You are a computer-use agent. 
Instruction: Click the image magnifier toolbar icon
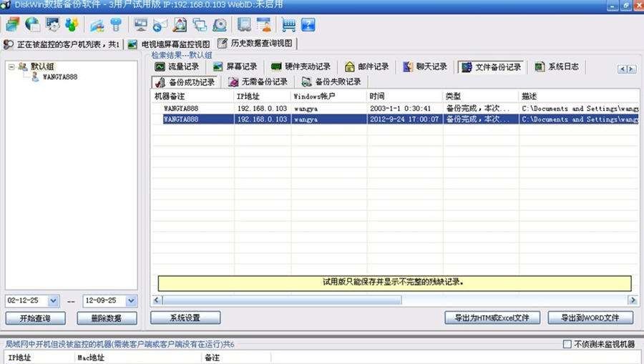[x=180, y=25]
